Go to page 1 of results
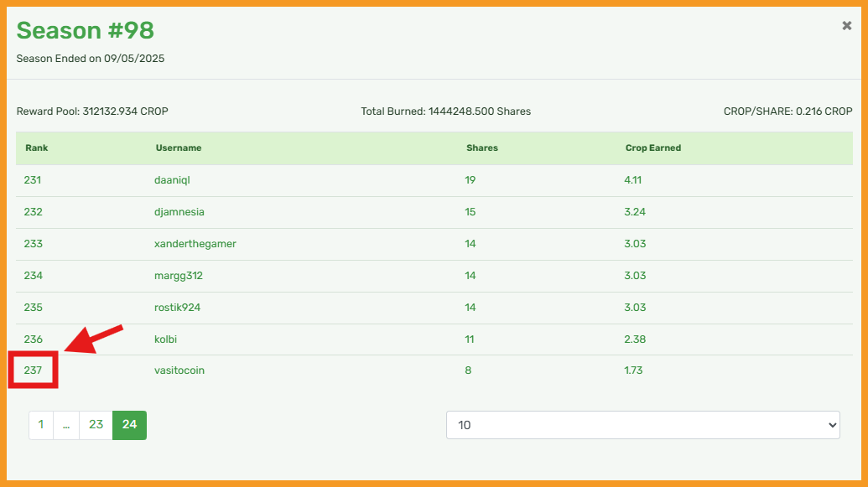The height and width of the screenshot is (487, 868). click(x=41, y=425)
